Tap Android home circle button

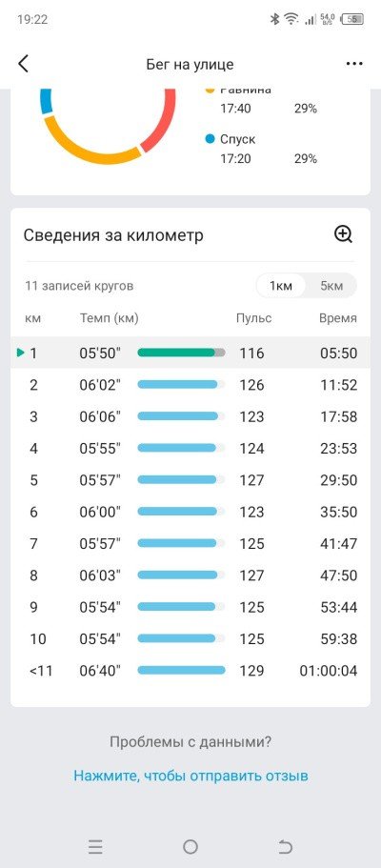pos(190,846)
